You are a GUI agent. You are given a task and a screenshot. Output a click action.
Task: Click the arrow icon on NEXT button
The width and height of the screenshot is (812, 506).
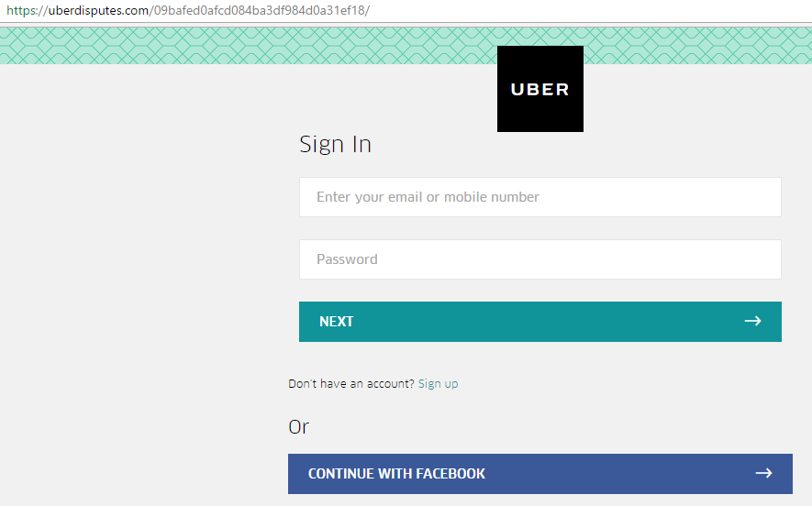[752, 322]
